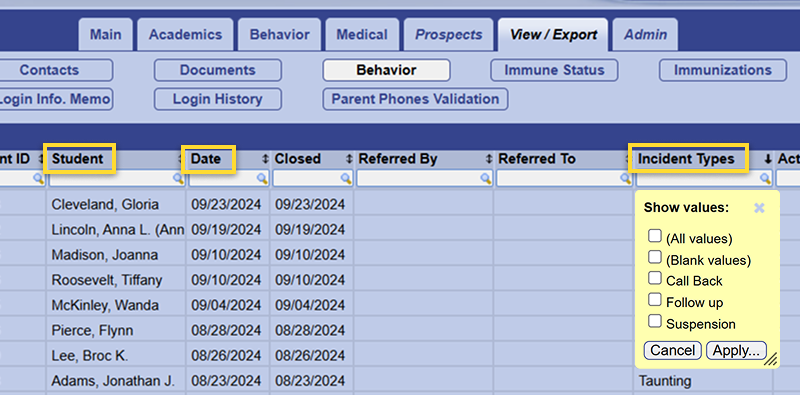Click the Referred By filter magnifier icon

[486, 178]
